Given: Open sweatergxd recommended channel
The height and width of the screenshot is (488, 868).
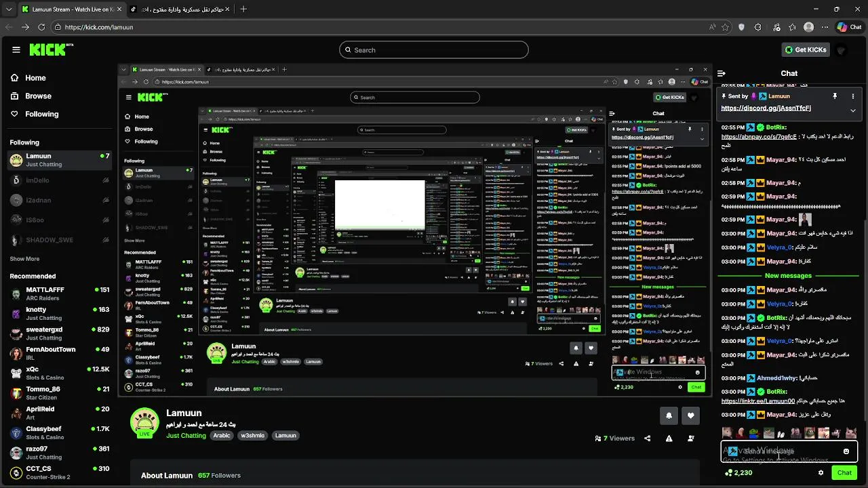Looking at the screenshot, I should [x=59, y=333].
